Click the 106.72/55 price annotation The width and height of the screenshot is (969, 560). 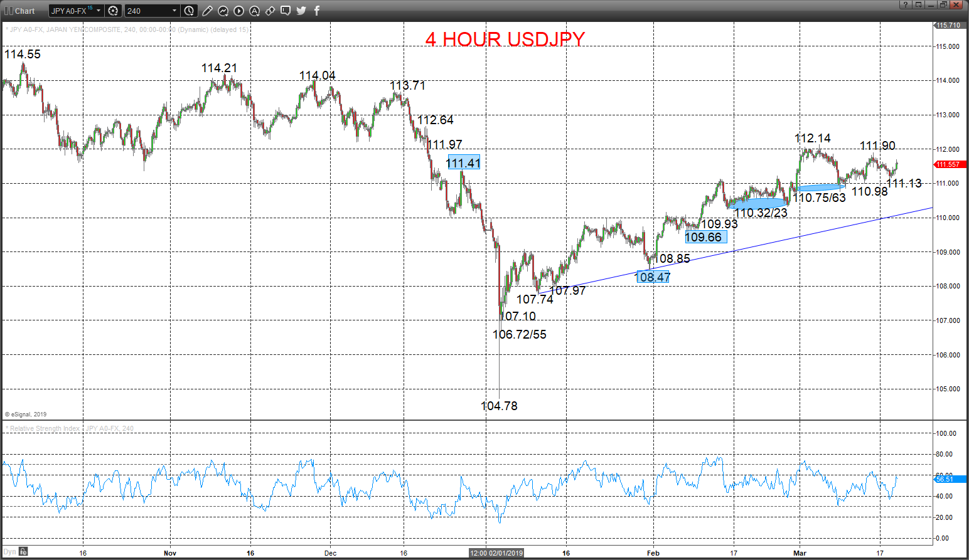520,334
